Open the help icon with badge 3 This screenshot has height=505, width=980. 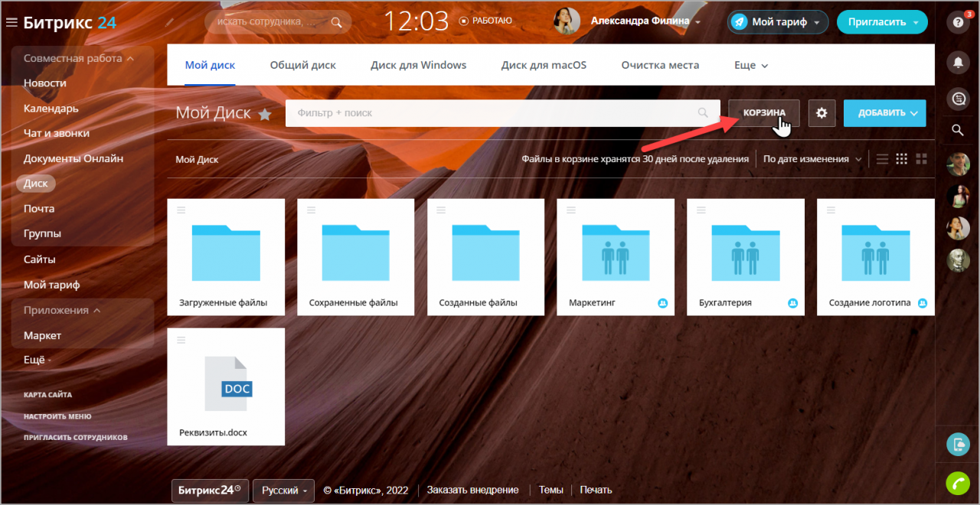pos(957,22)
